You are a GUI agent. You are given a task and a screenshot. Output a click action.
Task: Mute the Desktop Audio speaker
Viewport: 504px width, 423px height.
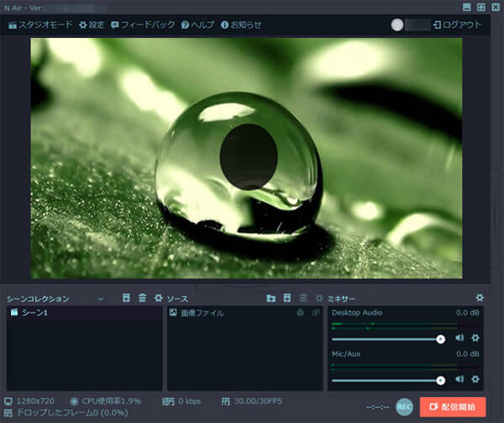pyautogui.click(x=459, y=338)
